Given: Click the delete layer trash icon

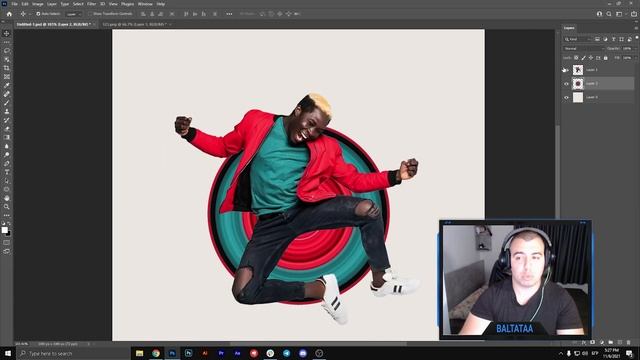Looking at the screenshot, I should tap(629, 342).
